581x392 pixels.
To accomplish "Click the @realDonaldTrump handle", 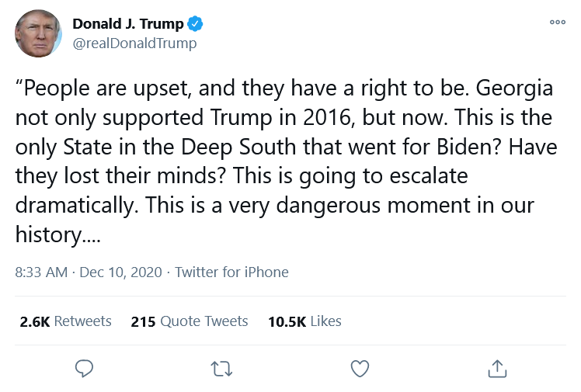I will [134, 43].
